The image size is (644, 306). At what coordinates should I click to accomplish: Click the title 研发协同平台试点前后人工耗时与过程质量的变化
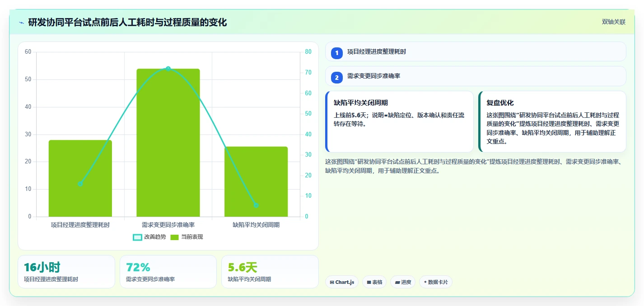pyautogui.click(x=127, y=22)
